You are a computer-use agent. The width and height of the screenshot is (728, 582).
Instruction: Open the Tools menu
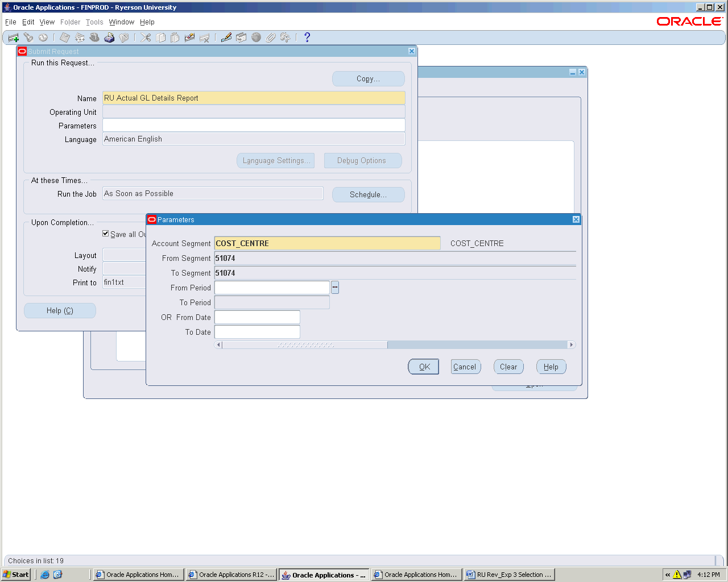(94, 22)
